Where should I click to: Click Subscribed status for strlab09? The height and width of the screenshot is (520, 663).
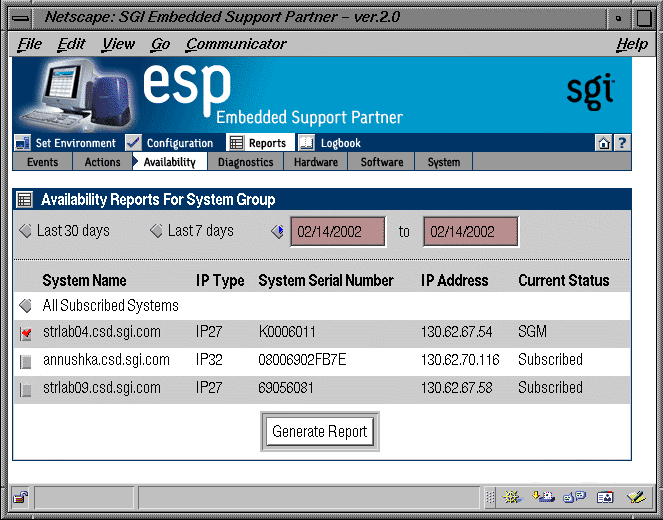tap(551, 388)
